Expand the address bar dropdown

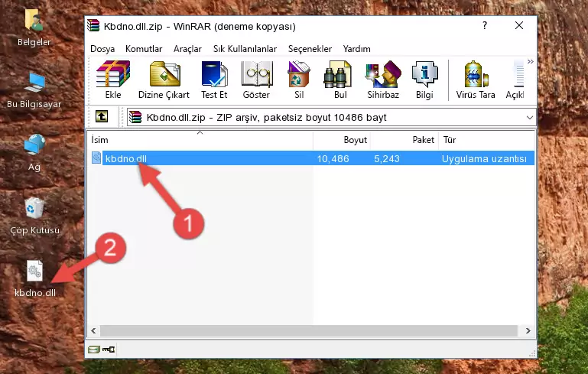coord(529,118)
